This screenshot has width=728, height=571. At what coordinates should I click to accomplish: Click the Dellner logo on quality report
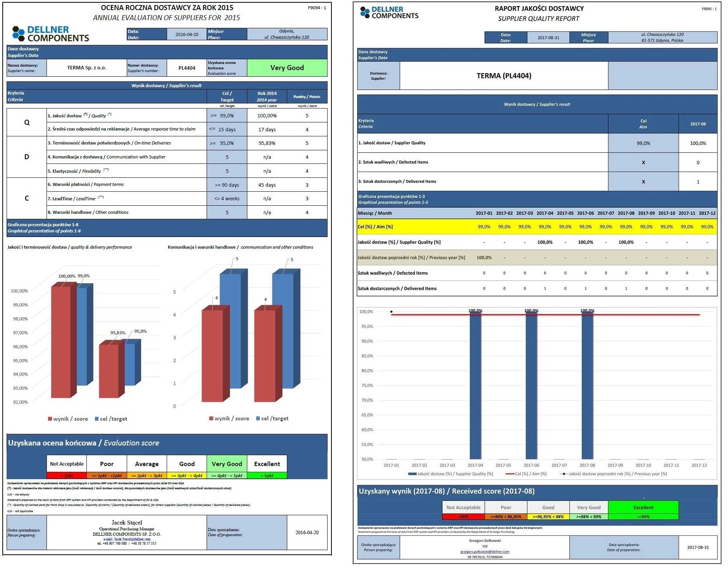[389, 13]
